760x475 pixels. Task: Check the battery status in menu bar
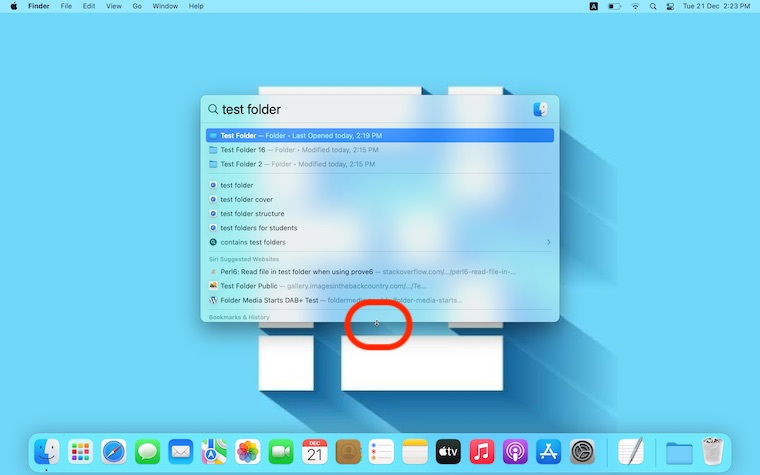point(614,6)
